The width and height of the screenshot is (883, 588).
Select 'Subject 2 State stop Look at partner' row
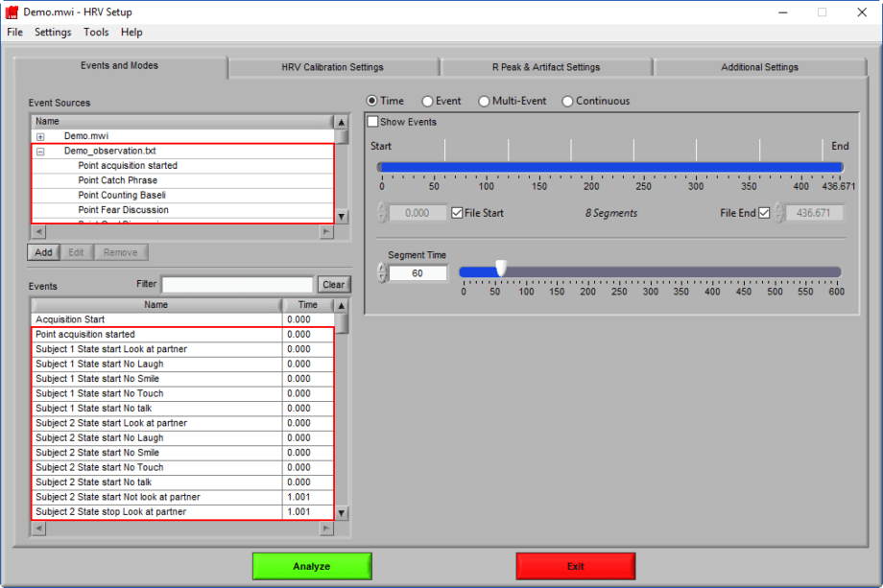click(183, 512)
